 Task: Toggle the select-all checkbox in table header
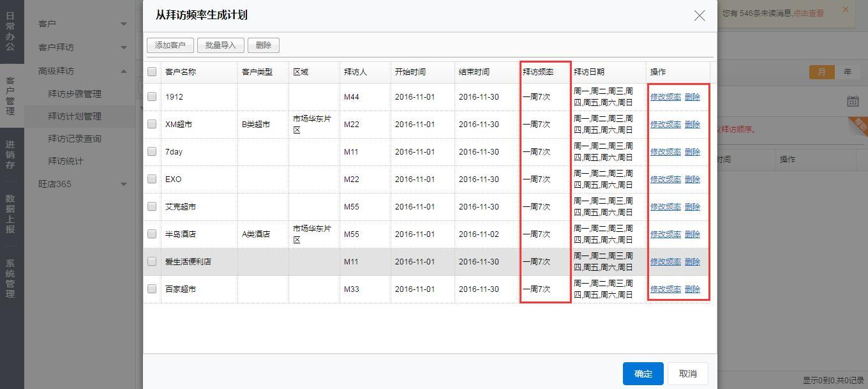[152, 72]
